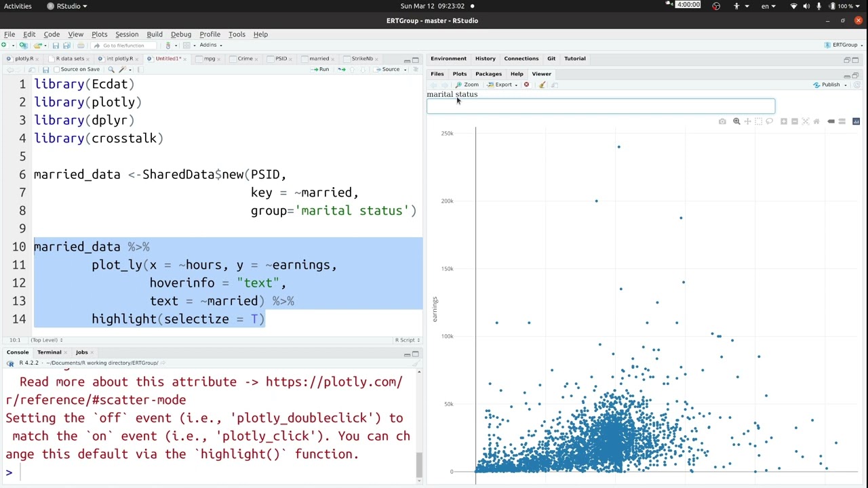868x488 pixels.
Task: Open the Code menu
Action: tap(52, 34)
